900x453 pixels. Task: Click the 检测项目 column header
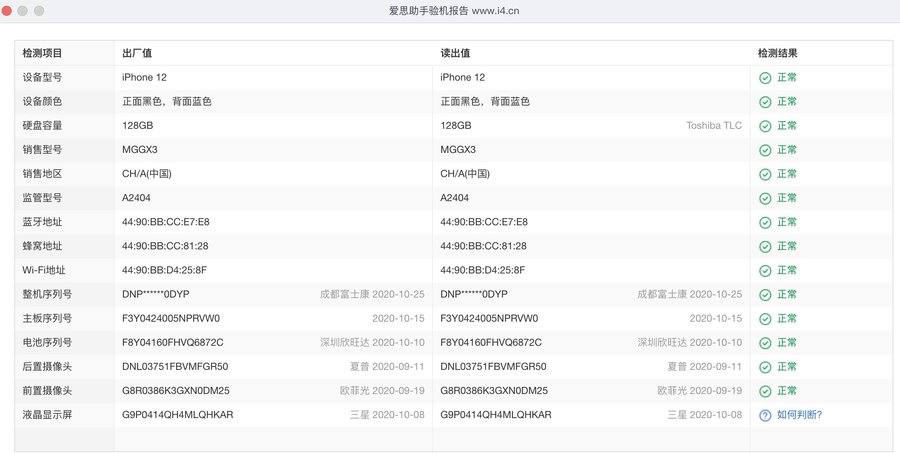pyautogui.click(x=42, y=53)
